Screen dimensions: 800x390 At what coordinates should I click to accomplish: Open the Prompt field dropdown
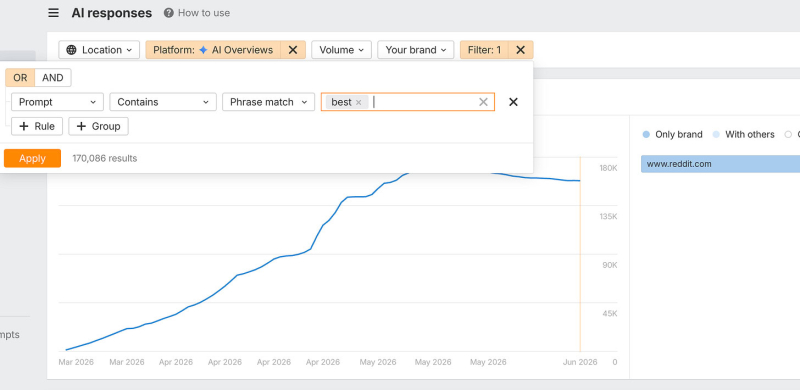coord(57,102)
